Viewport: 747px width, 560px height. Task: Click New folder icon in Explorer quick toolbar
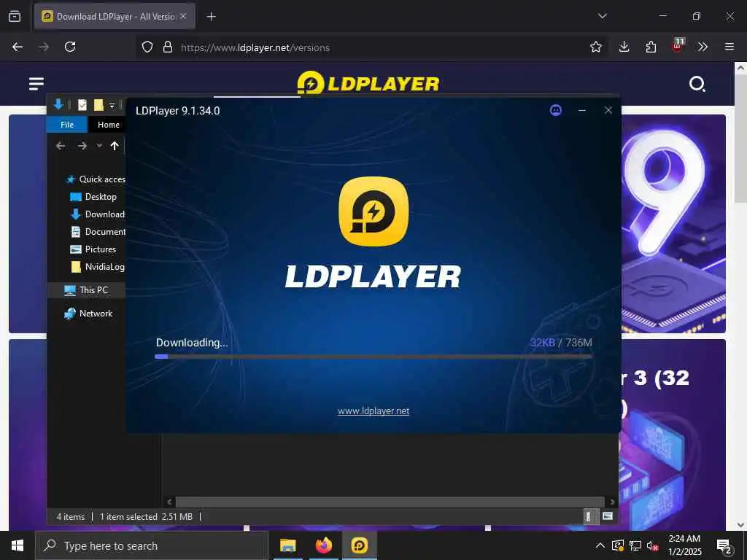(98, 105)
